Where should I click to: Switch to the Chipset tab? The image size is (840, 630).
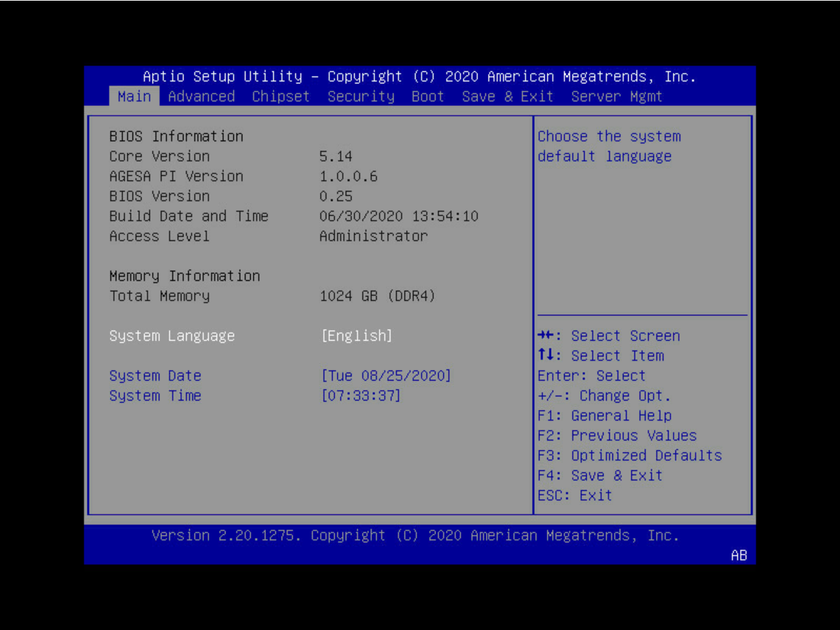click(281, 96)
